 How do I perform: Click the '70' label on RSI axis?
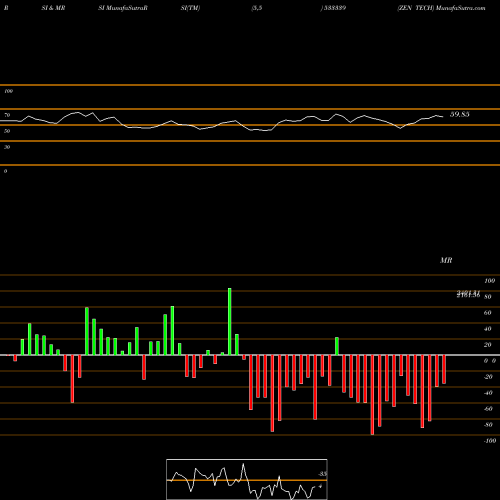pos(7,115)
